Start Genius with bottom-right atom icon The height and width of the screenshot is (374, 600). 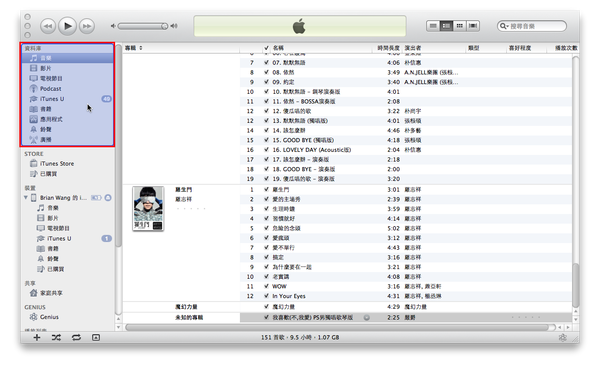pyautogui.click(x=562, y=337)
